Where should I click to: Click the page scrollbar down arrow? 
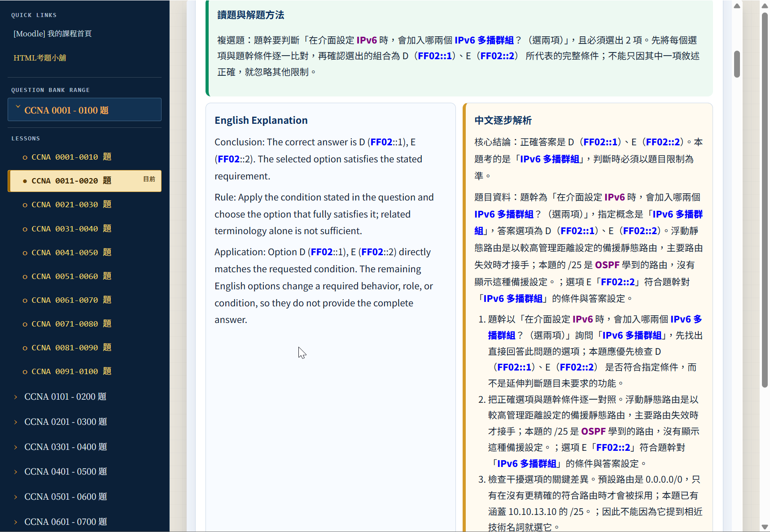click(765, 527)
